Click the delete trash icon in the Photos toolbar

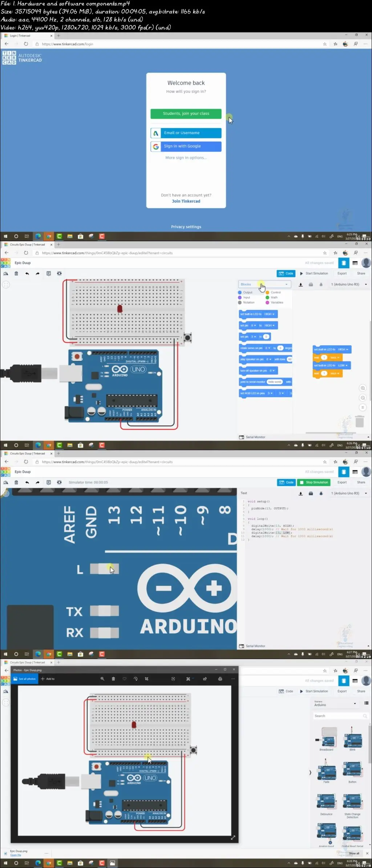point(113,679)
